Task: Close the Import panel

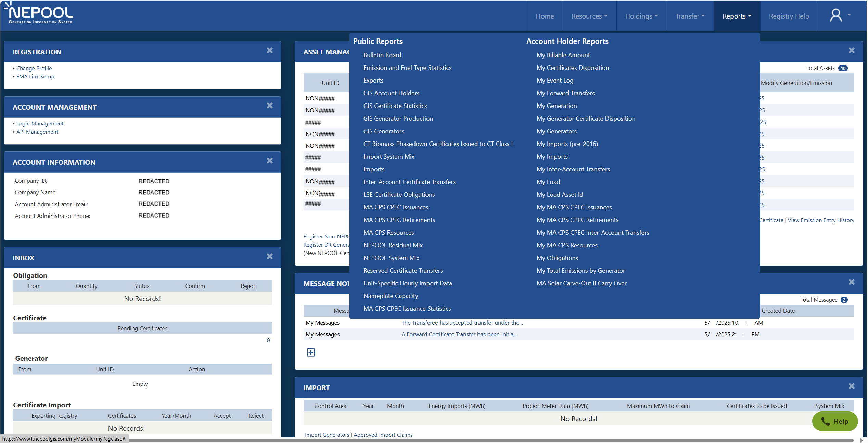Action: [852, 386]
